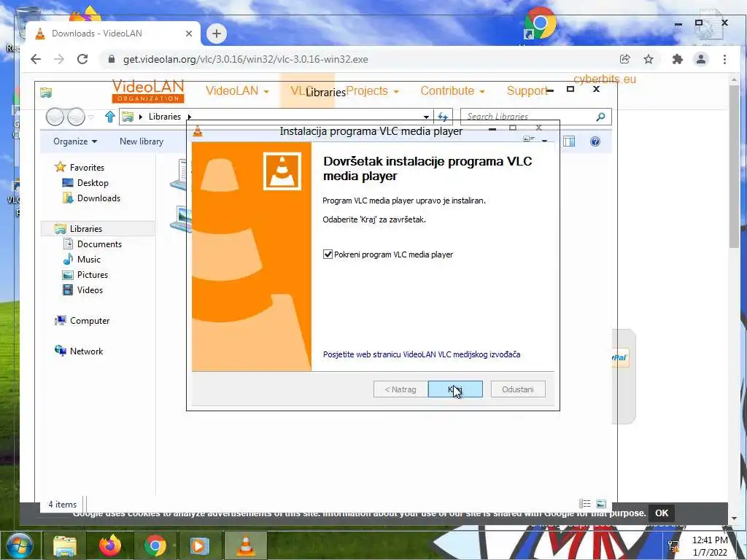The image size is (747, 560).
Task: Click the search magnifier icon in Explorer
Action: click(x=601, y=117)
